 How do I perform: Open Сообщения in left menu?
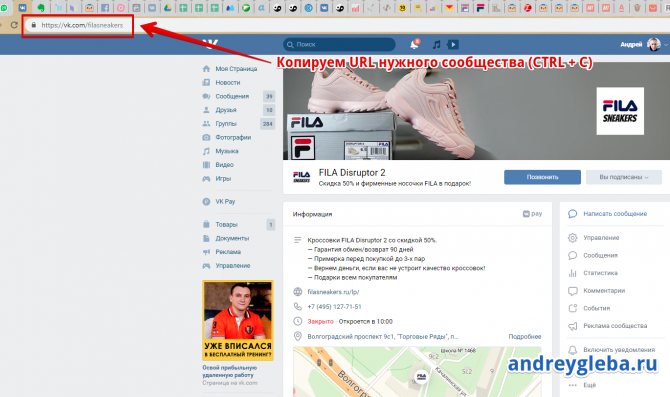(x=232, y=96)
